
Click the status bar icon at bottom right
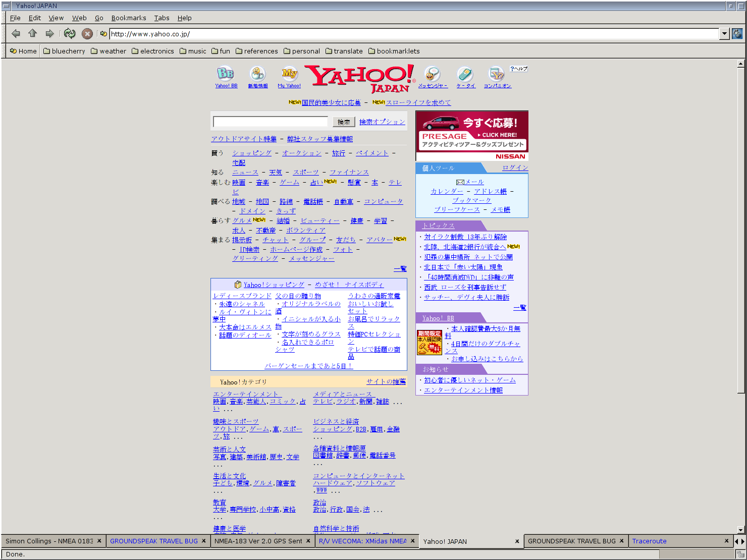pyautogui.click(x=740, y=554)
